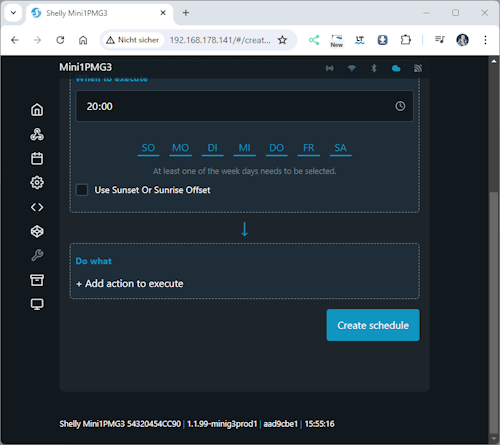
Task: Toggle the SO weekday
Action: click(148, 148)
